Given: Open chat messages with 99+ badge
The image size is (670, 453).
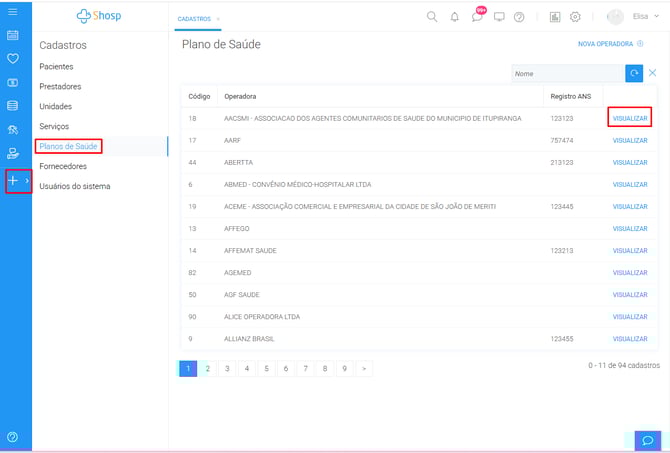Looking at the screenshot, I should click(476, 17).
